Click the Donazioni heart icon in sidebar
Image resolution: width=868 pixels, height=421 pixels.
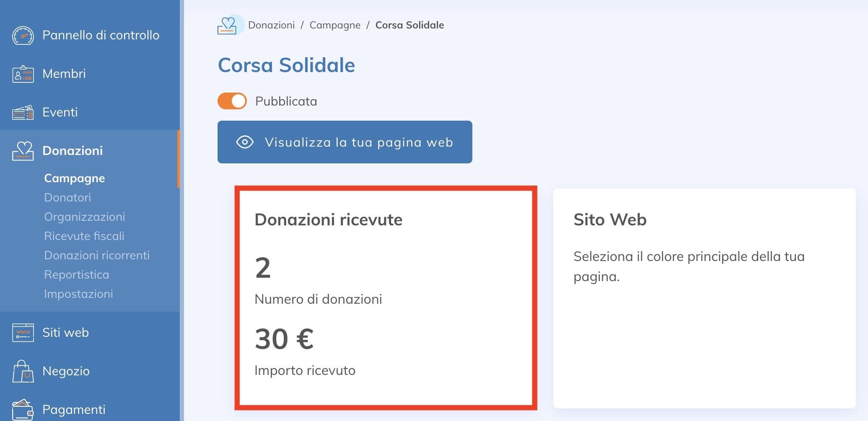tap(23, 151)
